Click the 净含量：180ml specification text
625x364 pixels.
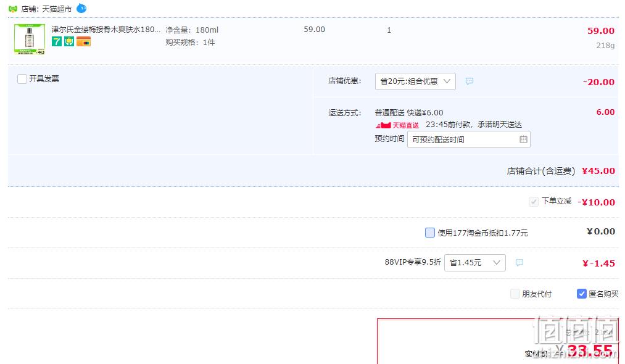192,30
